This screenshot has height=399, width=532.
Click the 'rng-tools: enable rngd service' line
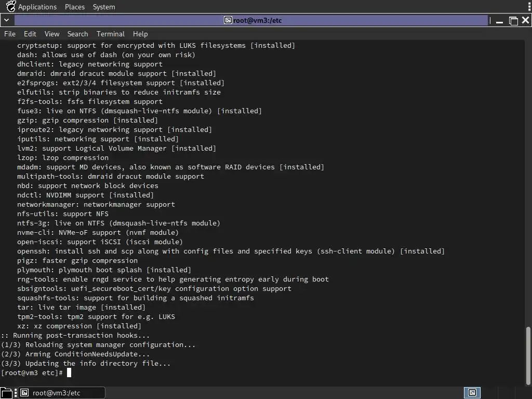coord(173,279)
